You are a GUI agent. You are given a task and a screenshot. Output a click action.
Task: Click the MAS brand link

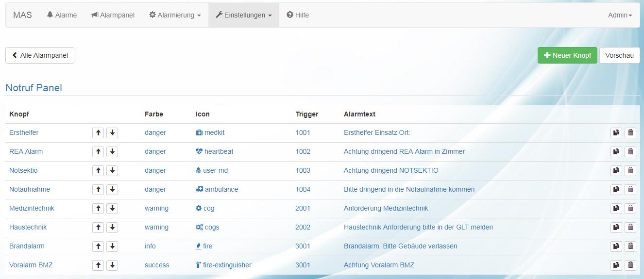coord(22,15)
